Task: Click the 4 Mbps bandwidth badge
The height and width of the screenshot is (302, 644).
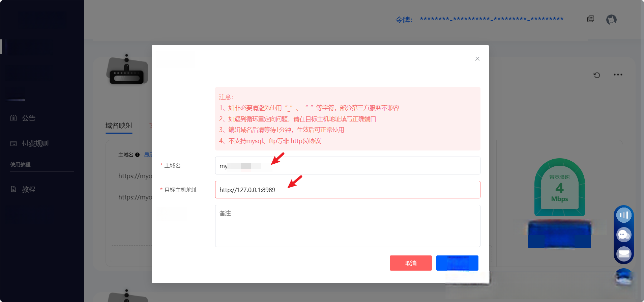Action: (560, 188)
